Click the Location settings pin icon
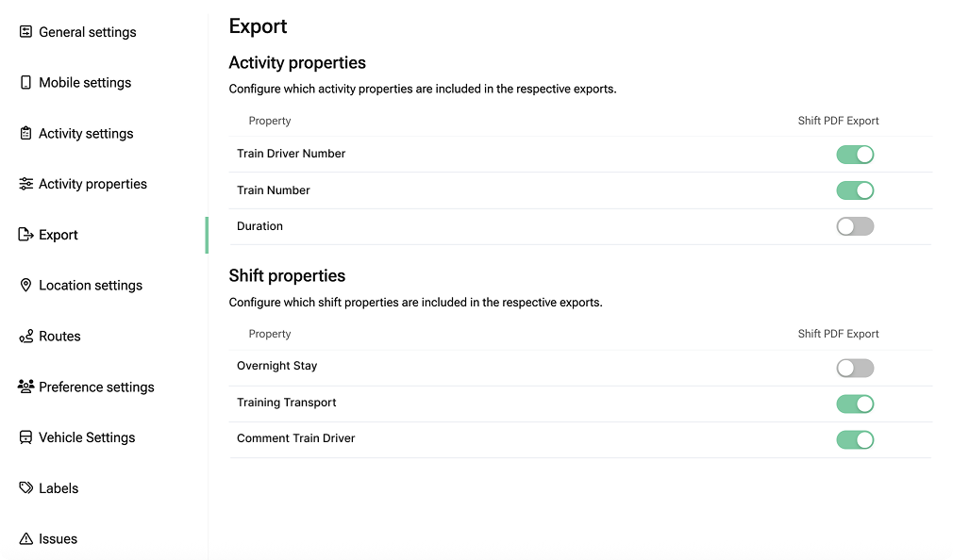Viewport: 953px width, 560px height. pos(25,286)
